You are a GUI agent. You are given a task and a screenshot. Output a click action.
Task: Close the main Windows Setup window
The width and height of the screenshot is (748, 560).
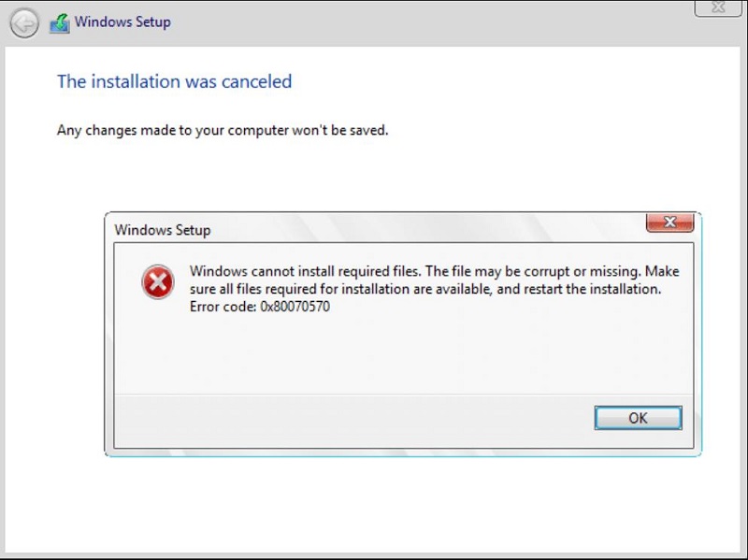[718, 7]
